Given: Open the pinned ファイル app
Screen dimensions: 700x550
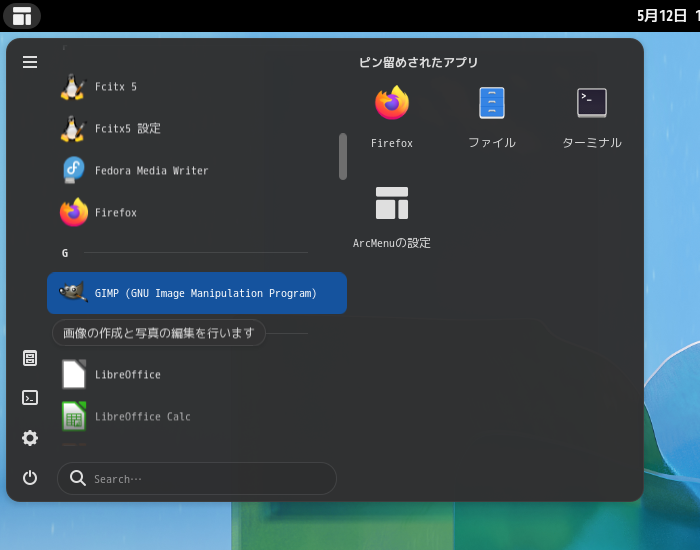Looking at the screenshot, I should tap(492, 117).
